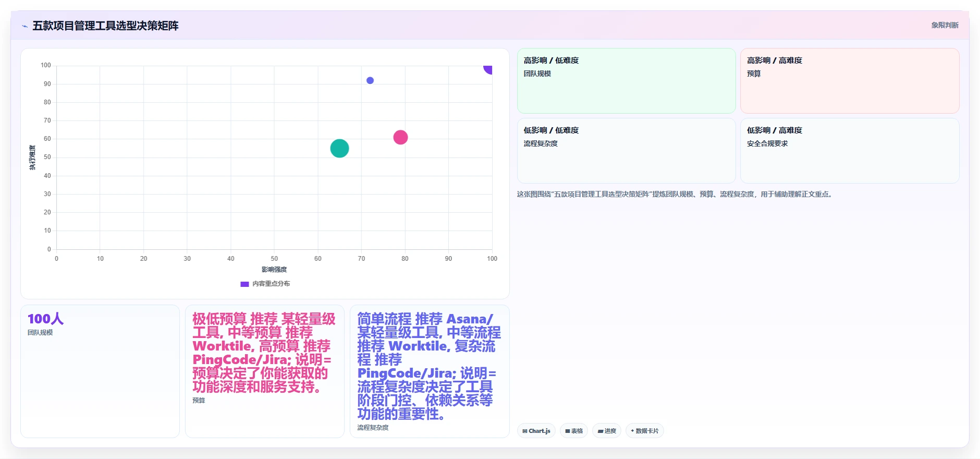The image size is (980, 459).
Task: Select the 高影响 / 低难度 quadrant card
Action: 627,81
